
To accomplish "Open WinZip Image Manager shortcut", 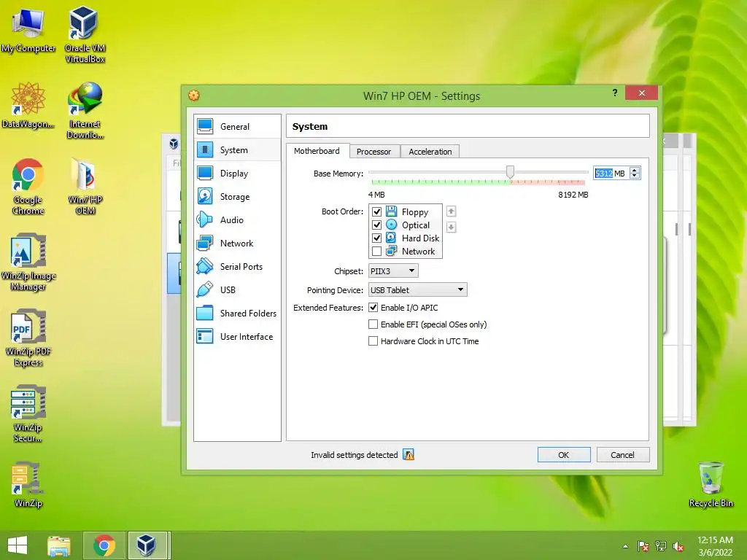I will click(28, 262).
